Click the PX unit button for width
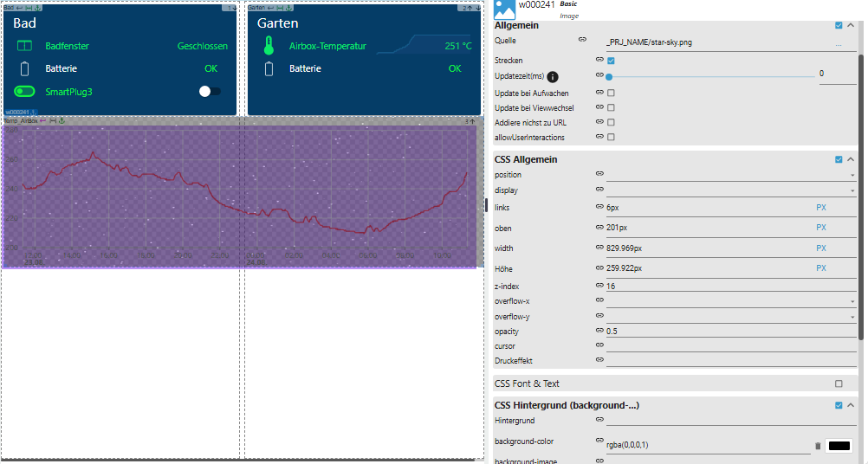Image resolution: width=868 pixels, height=464 pixels. coord(821,248)
